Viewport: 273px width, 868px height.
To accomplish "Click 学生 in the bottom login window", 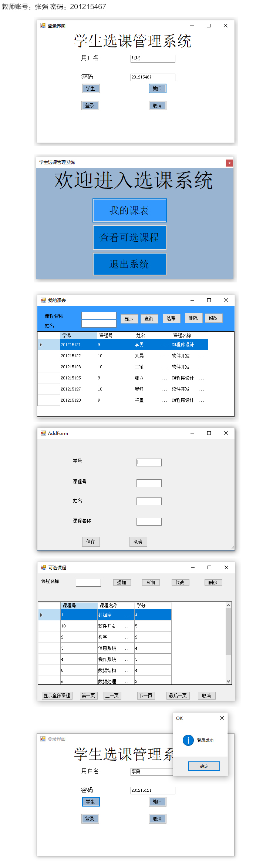I will click(x=91, y=802).
